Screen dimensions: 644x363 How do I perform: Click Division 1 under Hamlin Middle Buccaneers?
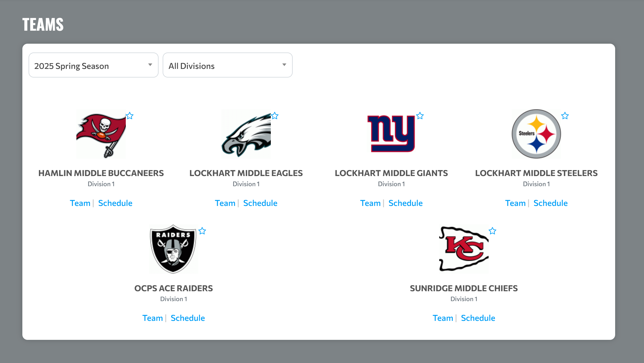point(101,184)
